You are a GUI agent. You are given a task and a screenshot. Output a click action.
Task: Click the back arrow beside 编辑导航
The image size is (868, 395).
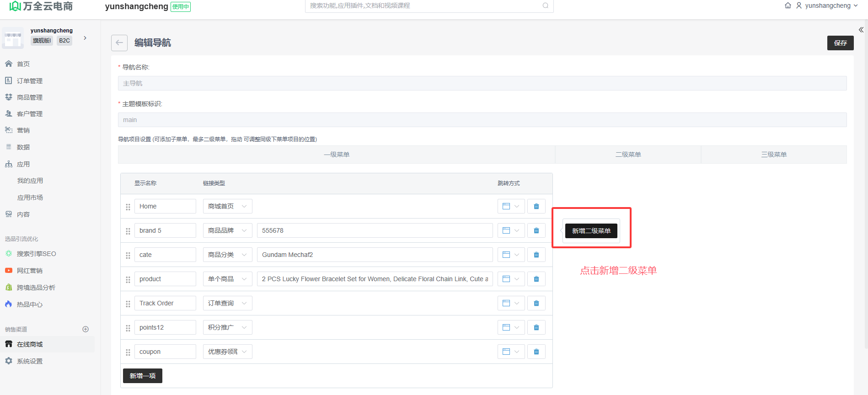[119, 43]
